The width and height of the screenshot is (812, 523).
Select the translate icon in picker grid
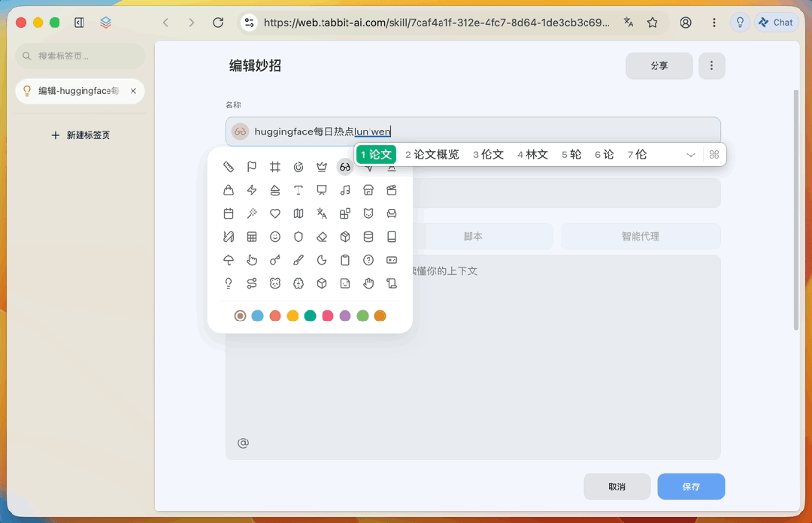pyautogui.click(x=322, y=213)
